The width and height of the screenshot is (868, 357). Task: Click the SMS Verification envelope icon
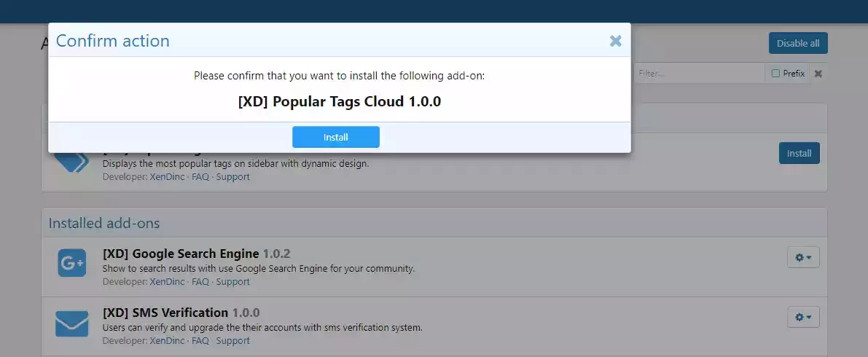(x=72, y=323)
